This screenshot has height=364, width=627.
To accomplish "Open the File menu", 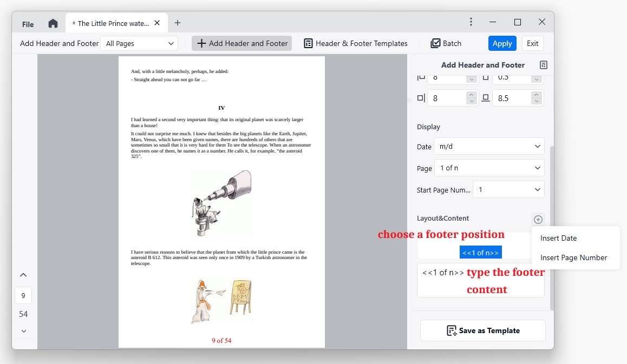I will coord(28,24).
